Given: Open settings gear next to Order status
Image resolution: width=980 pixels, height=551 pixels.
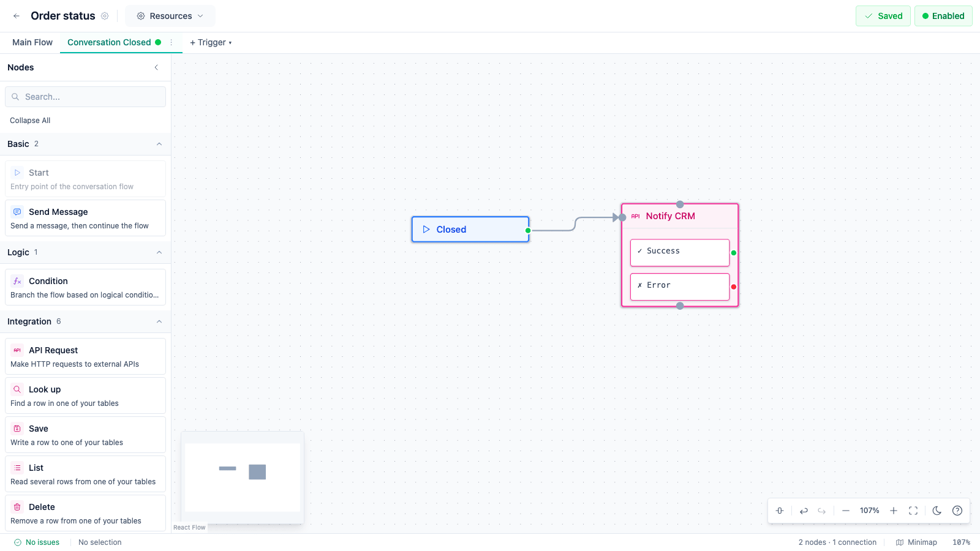Looking at the screenshot, I should coord(105,16).
